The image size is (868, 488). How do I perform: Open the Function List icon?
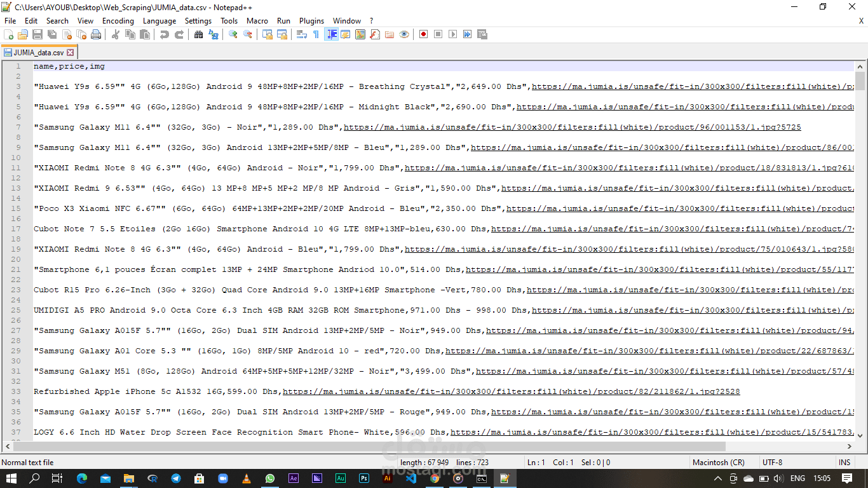(375, 34)
